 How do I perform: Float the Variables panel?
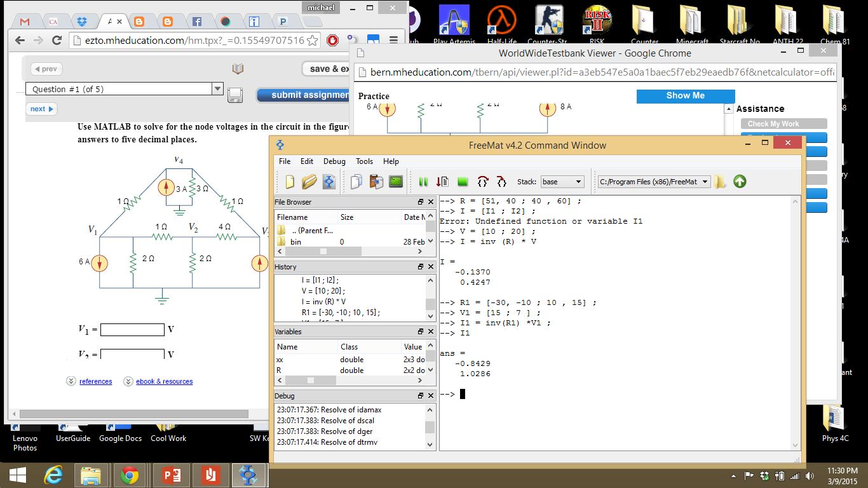pos(421,332)
